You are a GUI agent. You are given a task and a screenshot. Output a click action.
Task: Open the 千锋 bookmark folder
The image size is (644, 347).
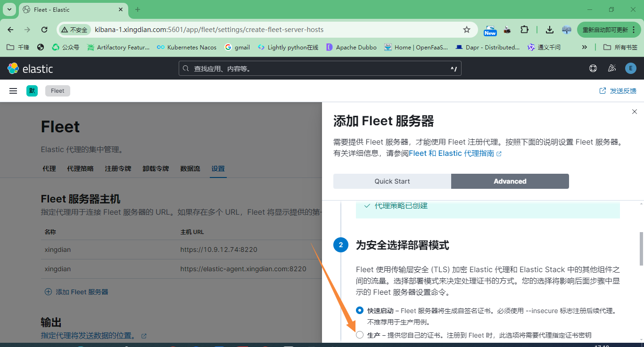pyautogui.click(x=18, y=47)
